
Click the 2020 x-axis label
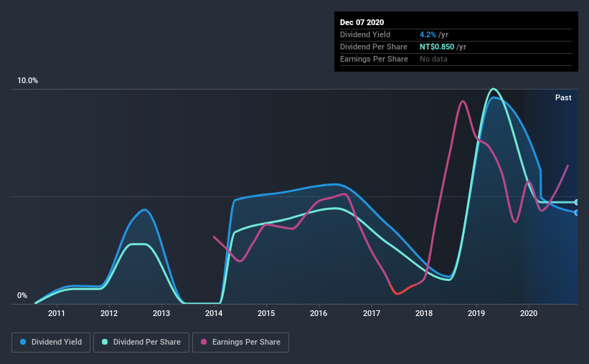pos(529,313)
